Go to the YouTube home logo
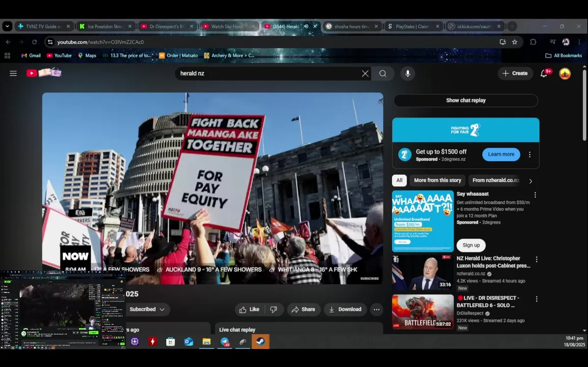588x367 pixels. (x=43, y=73)
